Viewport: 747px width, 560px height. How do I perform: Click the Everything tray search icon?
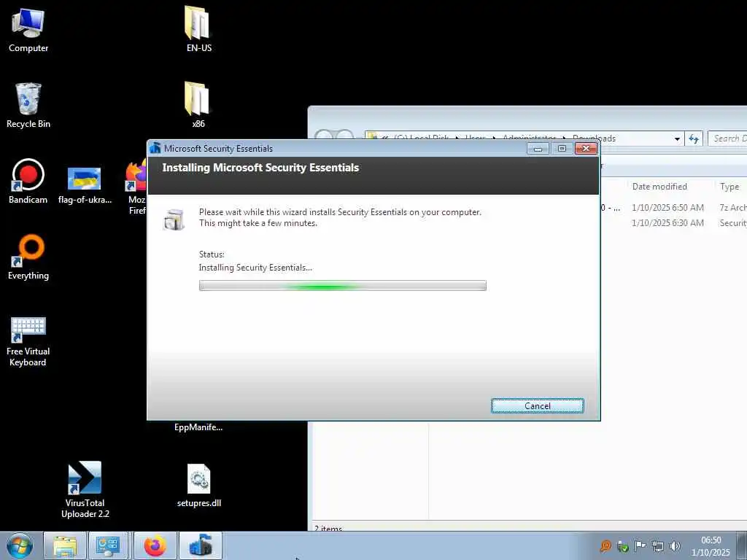tap(605, 546)
